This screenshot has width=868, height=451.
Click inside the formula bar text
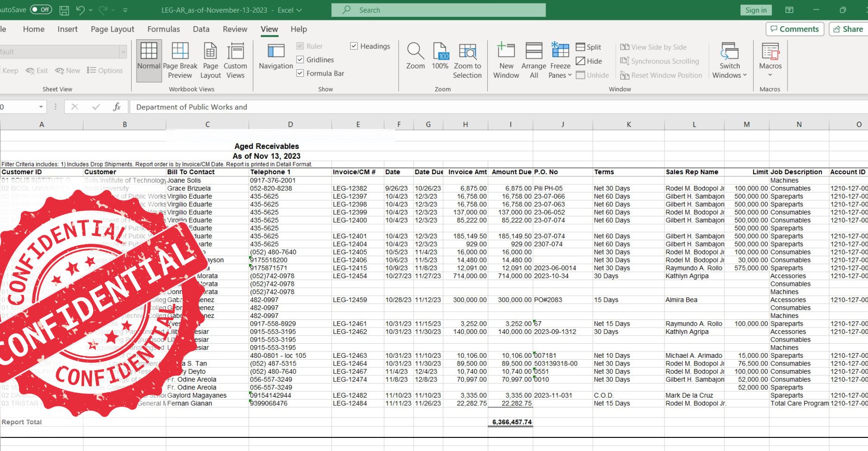click(x=192, y=107)
